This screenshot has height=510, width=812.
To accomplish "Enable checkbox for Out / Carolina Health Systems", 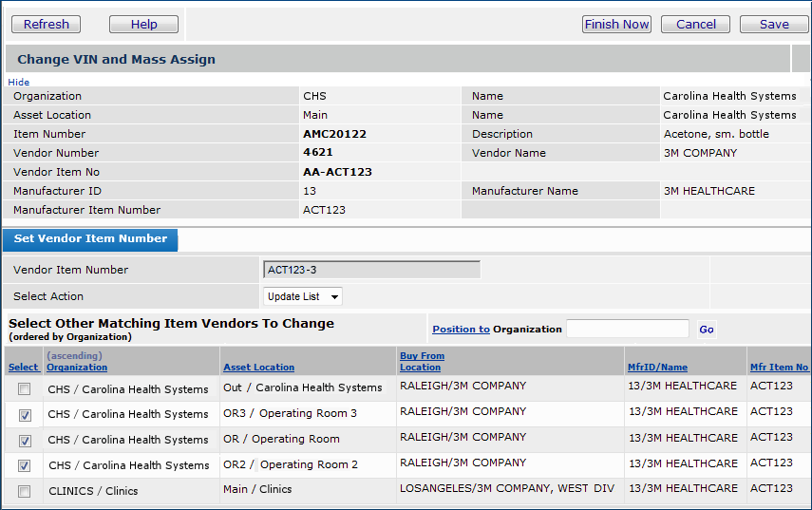I will point(25,389).
